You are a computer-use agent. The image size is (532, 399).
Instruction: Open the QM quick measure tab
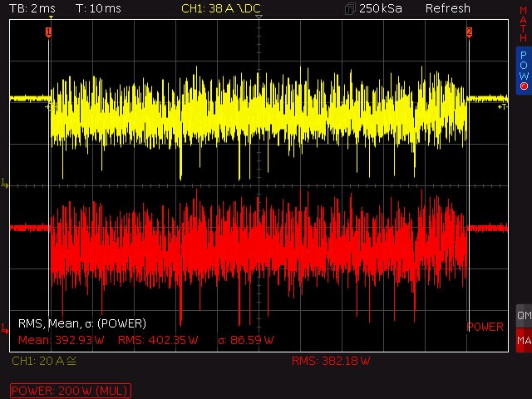[x=523, y=316]
